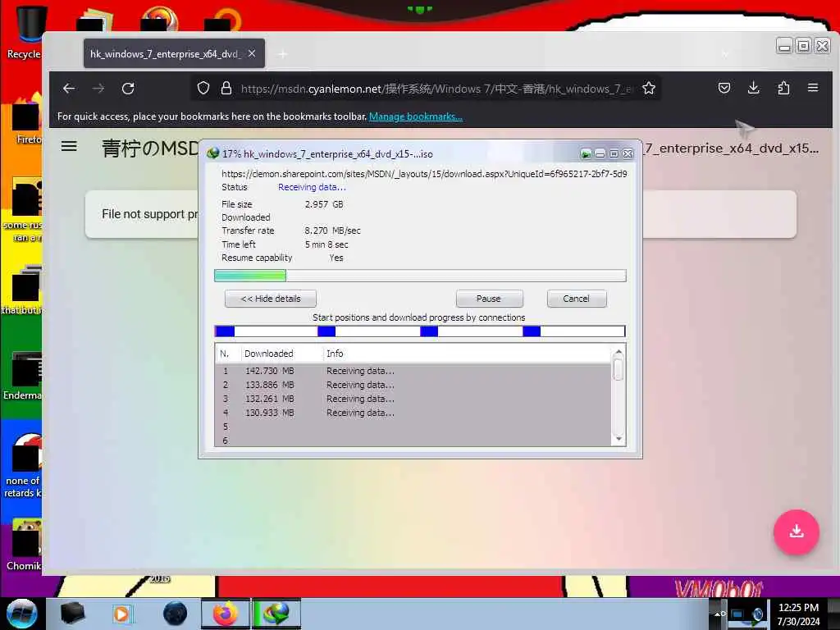Click the Manage bookmarks link
Image resolution: width=840 pixels, height=630 pixels.
pos(416,116)
